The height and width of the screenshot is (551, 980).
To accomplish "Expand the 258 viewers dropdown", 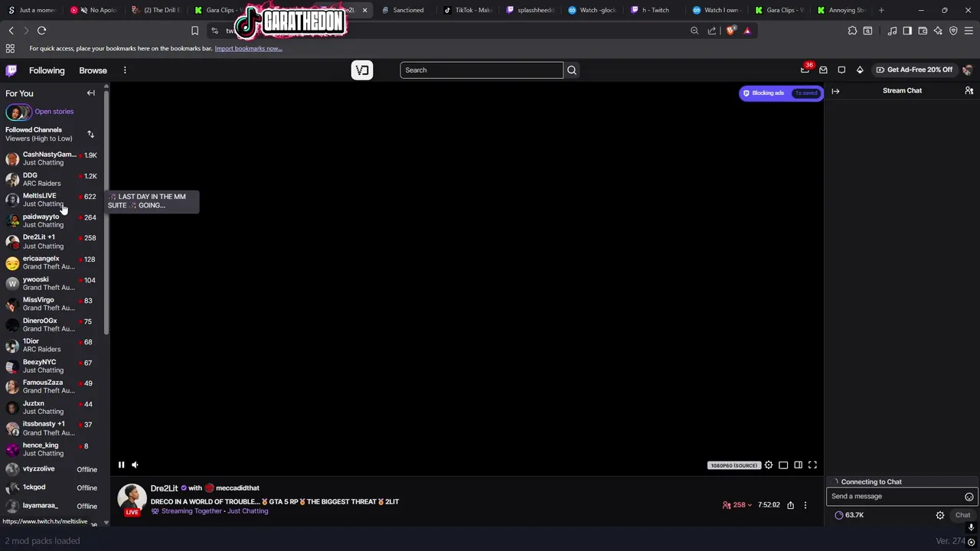I will (737, 505).
